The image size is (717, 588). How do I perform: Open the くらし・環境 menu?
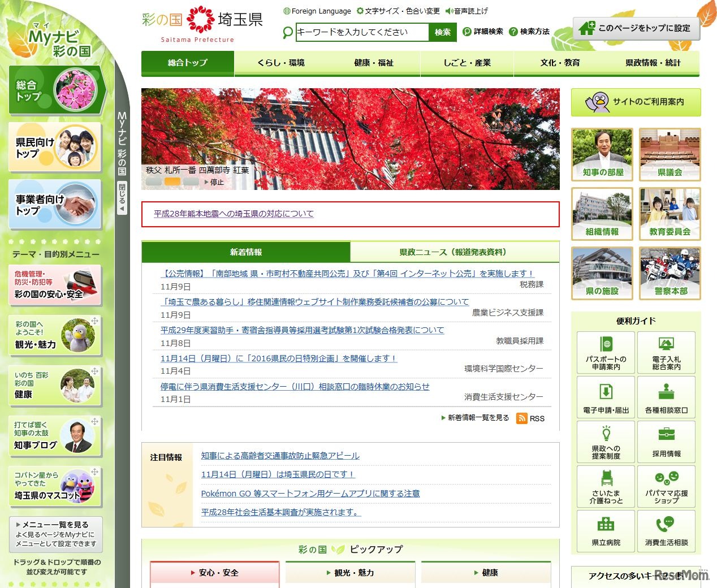(281, 63)
